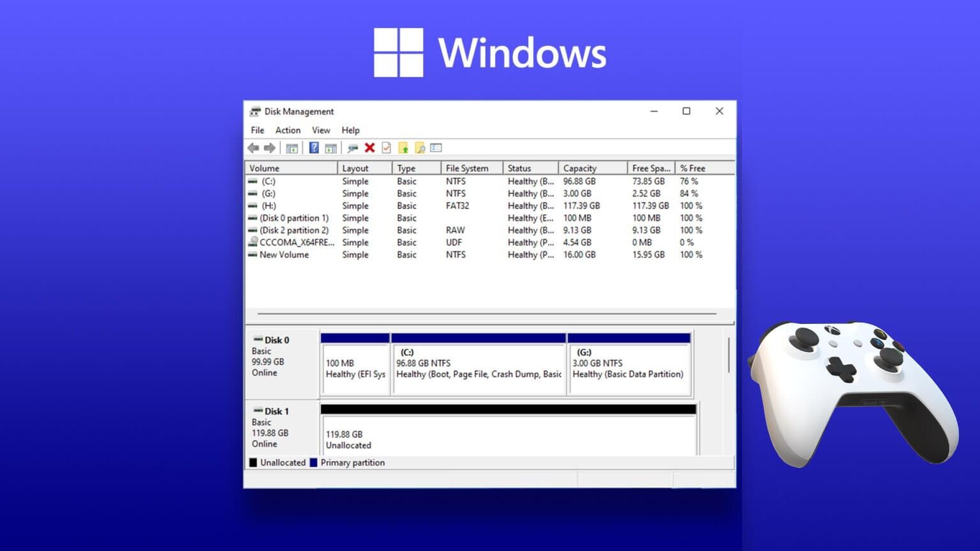Click disk icon next to Disk 1 label
The width and height of the screenshot is (980, 551).
point(258,411)
